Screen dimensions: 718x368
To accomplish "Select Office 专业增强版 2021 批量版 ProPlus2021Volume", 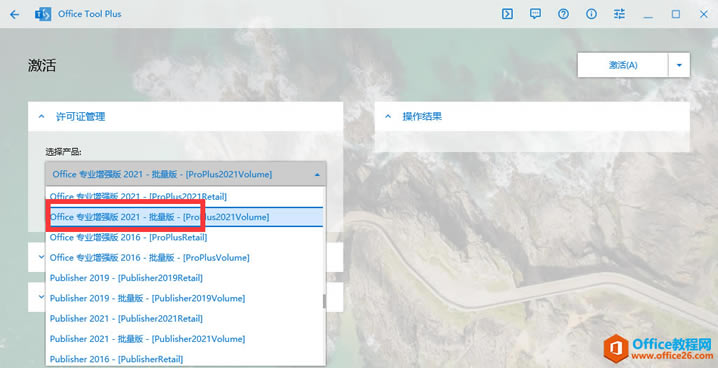I will coord(185,217).
